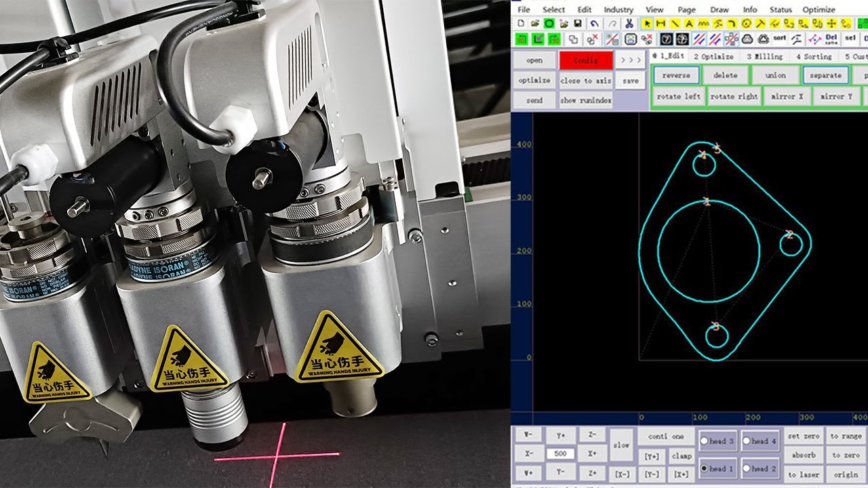The height and width of the screenshot is (488, 868).
Task: Click the 'conti one' button
Action: (x=666, y=436)
